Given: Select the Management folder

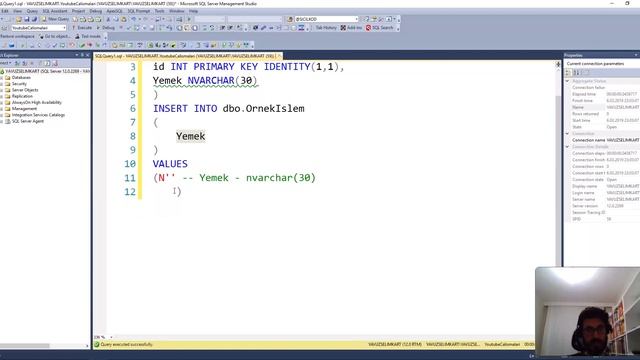Looking at the screenshot, I should [24, 109].
